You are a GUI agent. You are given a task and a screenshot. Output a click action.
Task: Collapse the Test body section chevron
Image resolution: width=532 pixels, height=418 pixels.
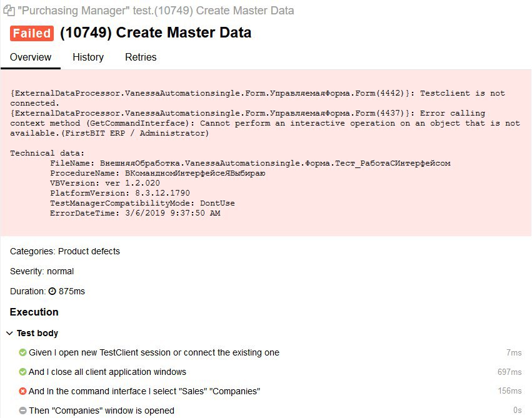click(x=9, y=333)
